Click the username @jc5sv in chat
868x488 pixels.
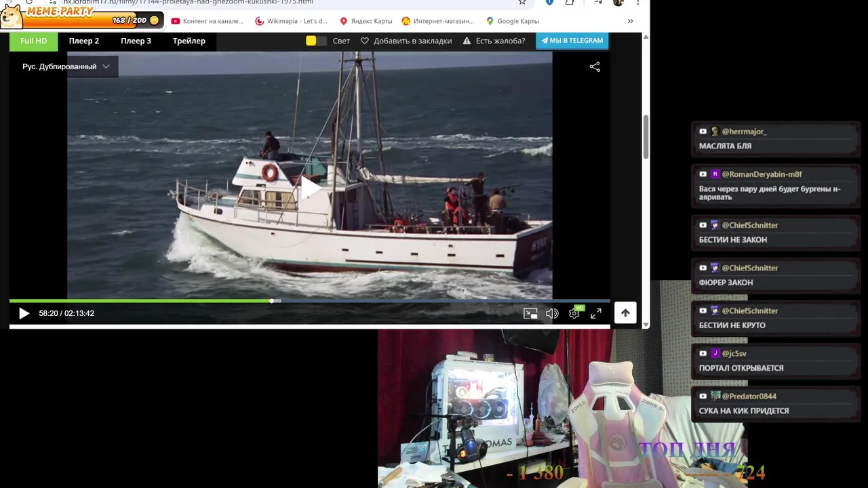[734, 353]
